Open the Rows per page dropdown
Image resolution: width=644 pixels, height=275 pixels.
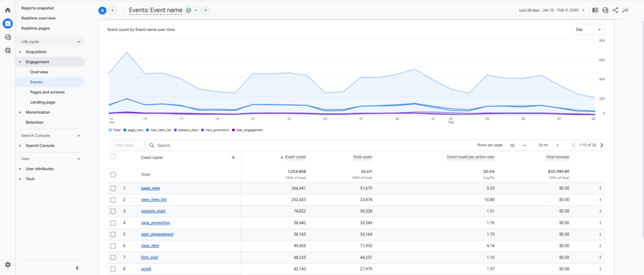[518, 145]
